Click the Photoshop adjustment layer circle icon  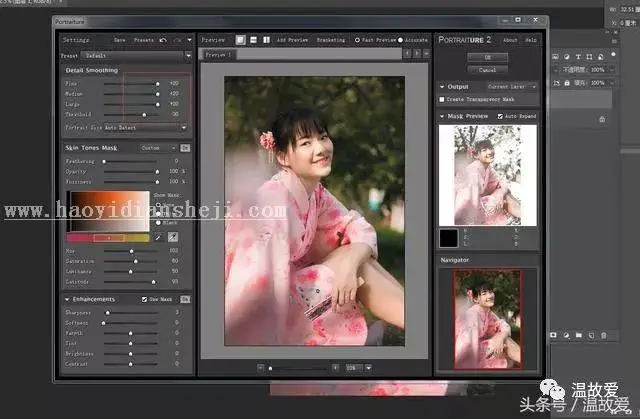tap(567, 335)
